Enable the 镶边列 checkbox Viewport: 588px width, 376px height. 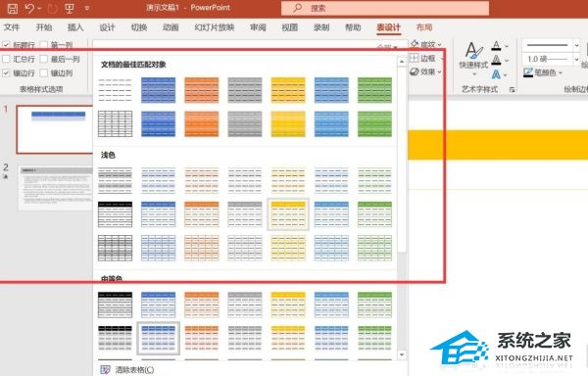click(x=44, y=73)
